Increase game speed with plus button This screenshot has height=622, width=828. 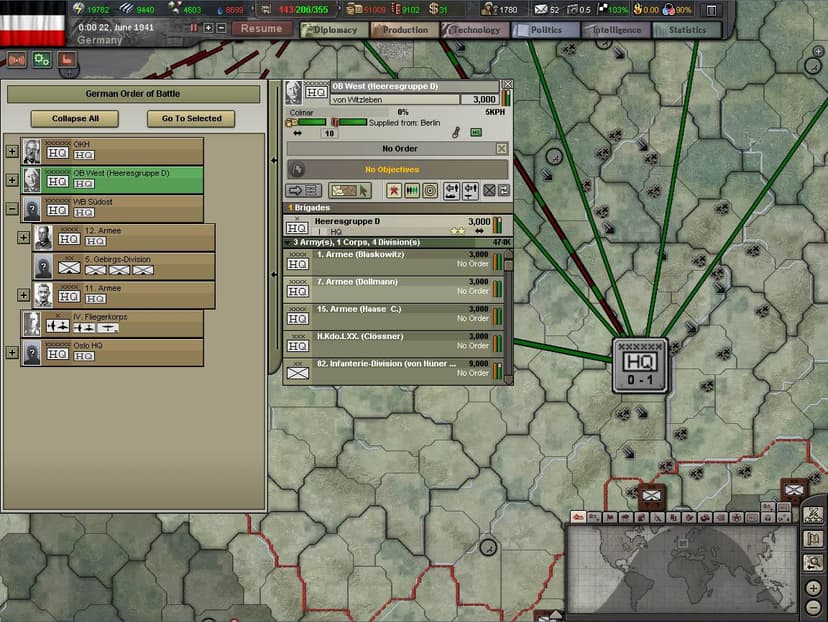pos(209,28)
